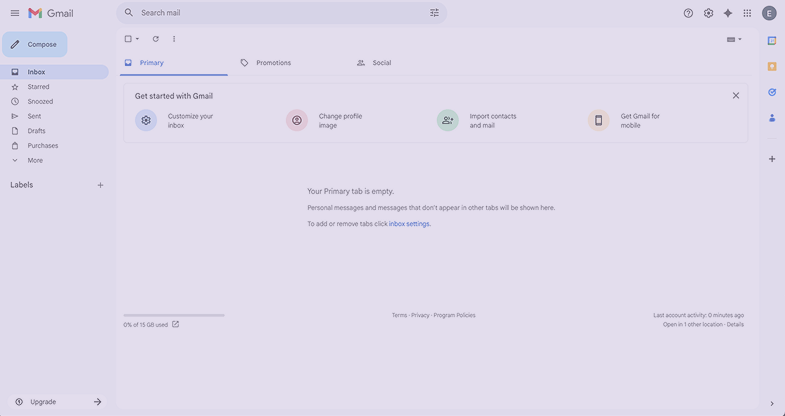The image size is (785, 416).
Task: Click the Upgrade button
Action: (x=58, y=401)
